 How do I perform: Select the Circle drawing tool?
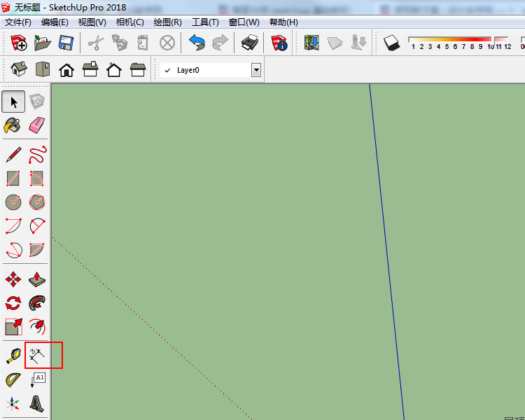point(13,202)
